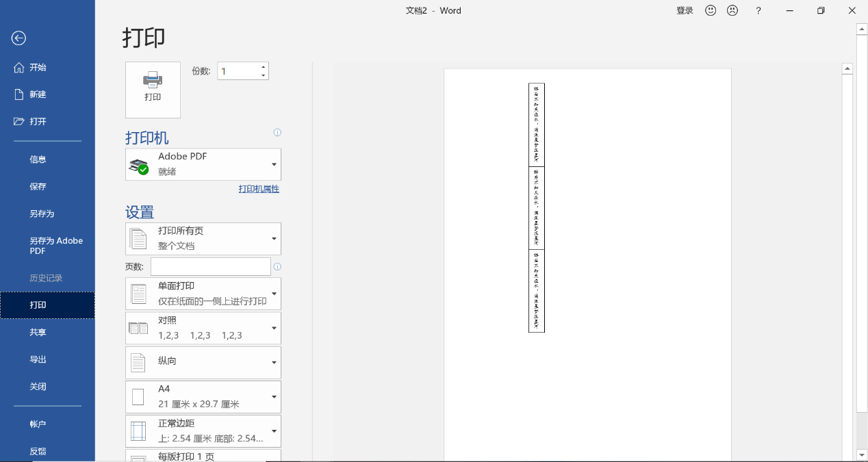Click the open folder icon next to 打开
The height and width of the screenshot is (462, 868).
click(19, 121)
